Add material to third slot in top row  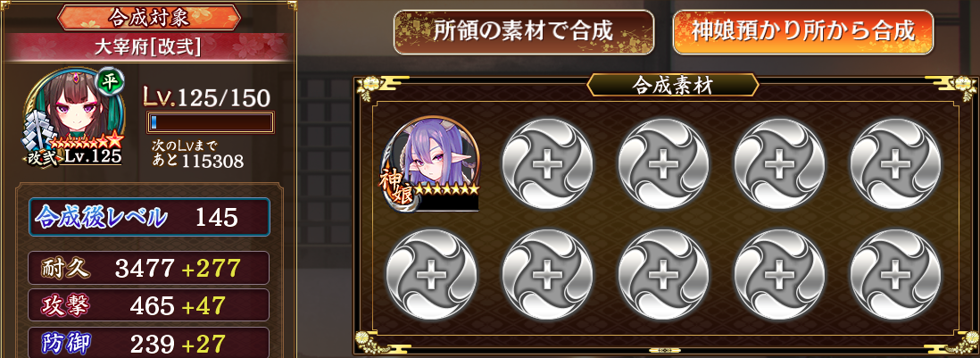coord(663,163)
